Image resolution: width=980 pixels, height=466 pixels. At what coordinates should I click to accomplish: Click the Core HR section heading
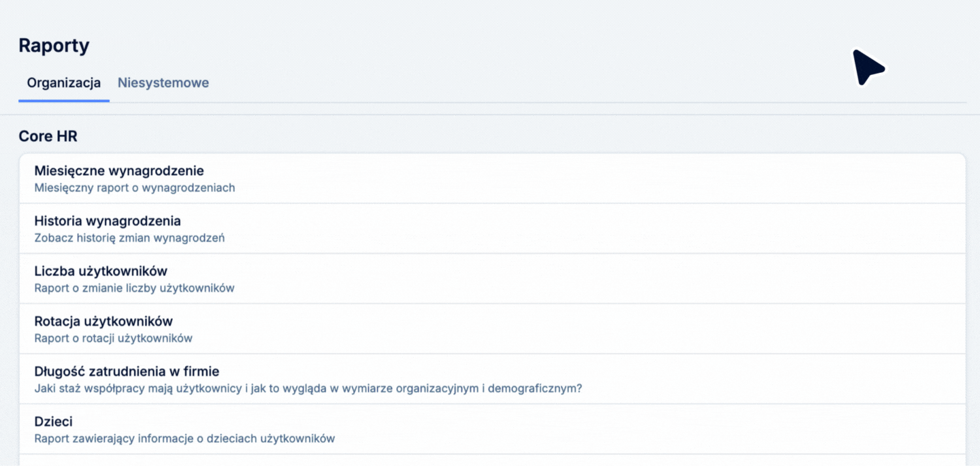[x=48, y=136]
